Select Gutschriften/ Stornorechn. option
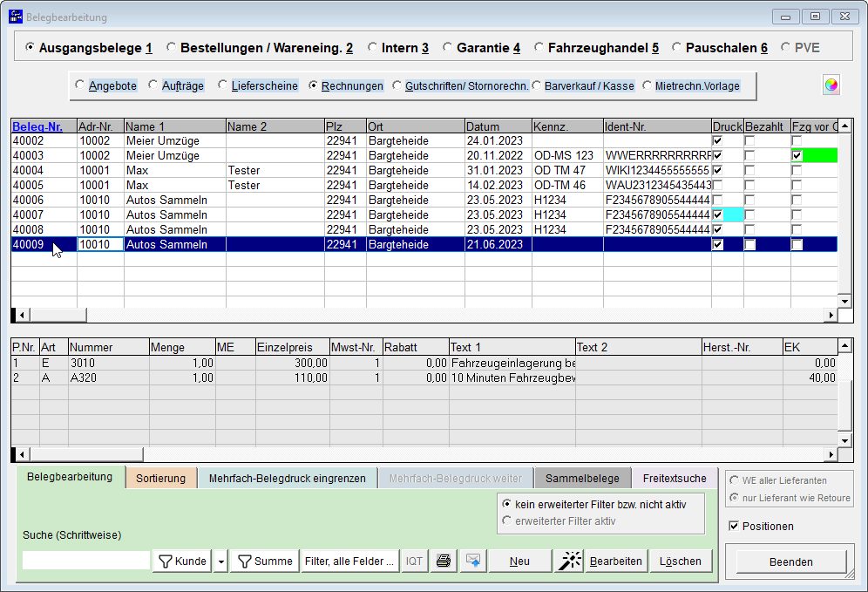This screenshot has height=592, width=868. click(x=397, y=85)
